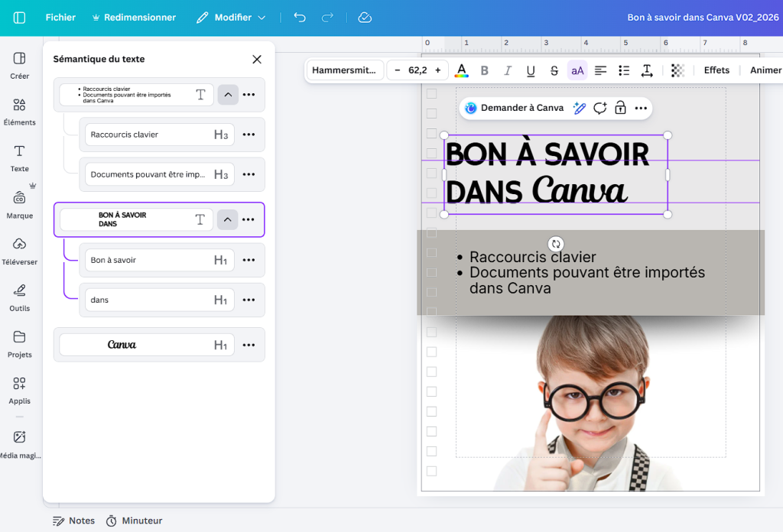Open the Notes panel at the bottom
Viewport: 783px width, 532px height.
click(73, 521)
